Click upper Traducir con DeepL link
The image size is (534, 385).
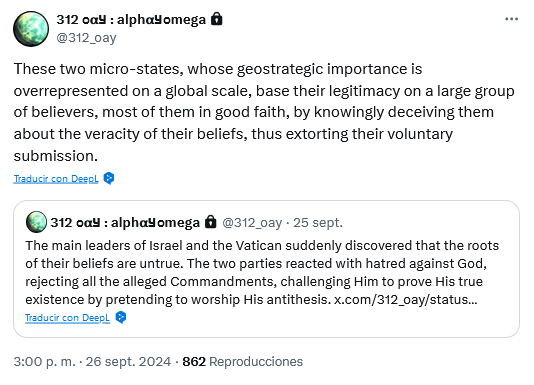56,179
